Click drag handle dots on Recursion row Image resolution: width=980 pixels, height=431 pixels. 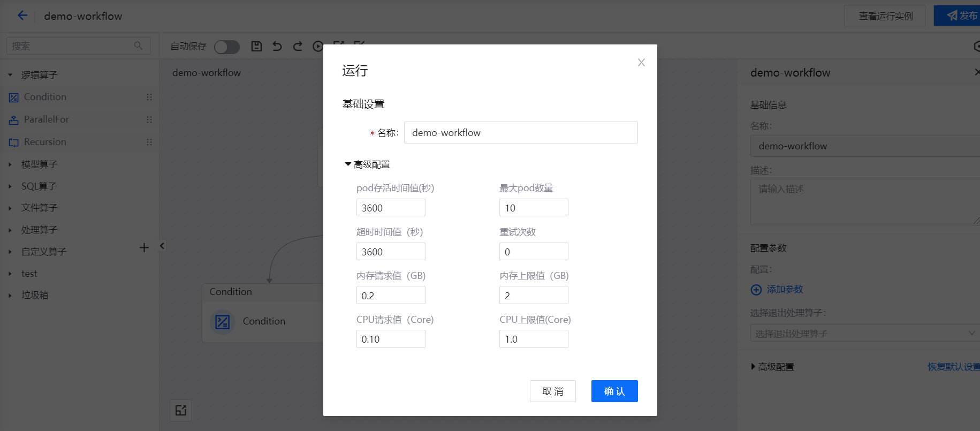tap(149, 142)
